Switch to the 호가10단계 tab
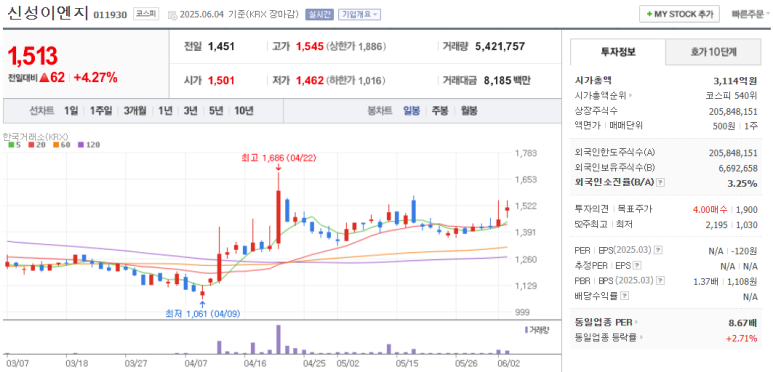The height and width of the screenshot is (372, 773). tap(713, 52)
